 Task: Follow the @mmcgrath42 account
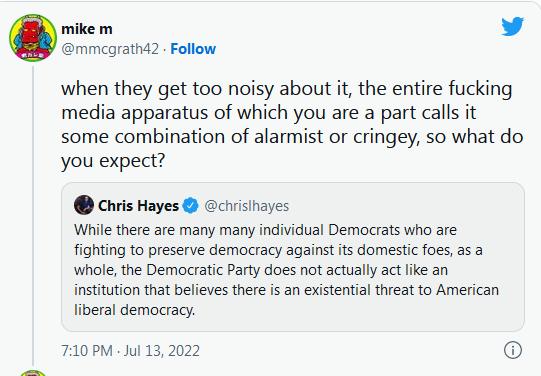[193, 49]
